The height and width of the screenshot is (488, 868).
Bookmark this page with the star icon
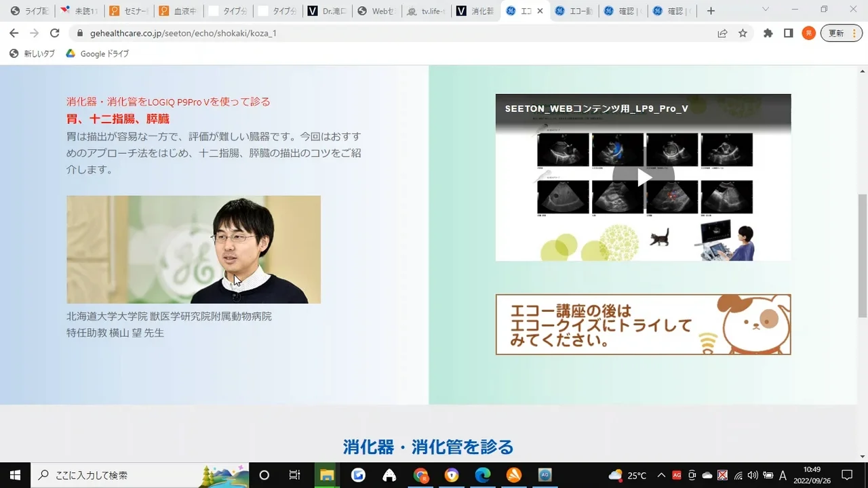[x=743, y=33]
